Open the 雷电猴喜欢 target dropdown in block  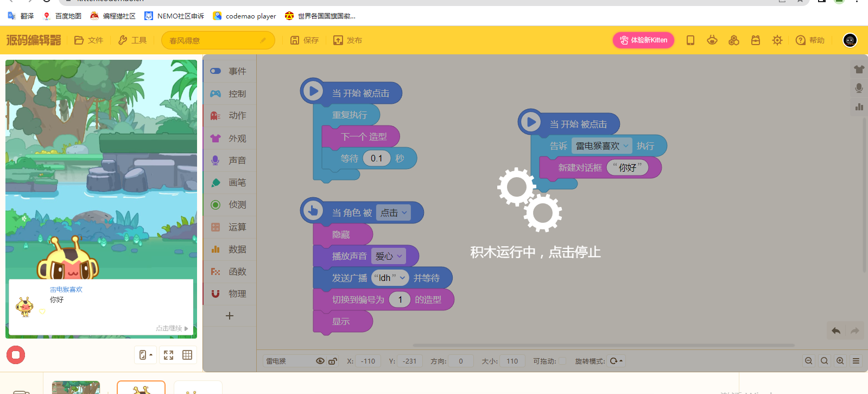602,146
